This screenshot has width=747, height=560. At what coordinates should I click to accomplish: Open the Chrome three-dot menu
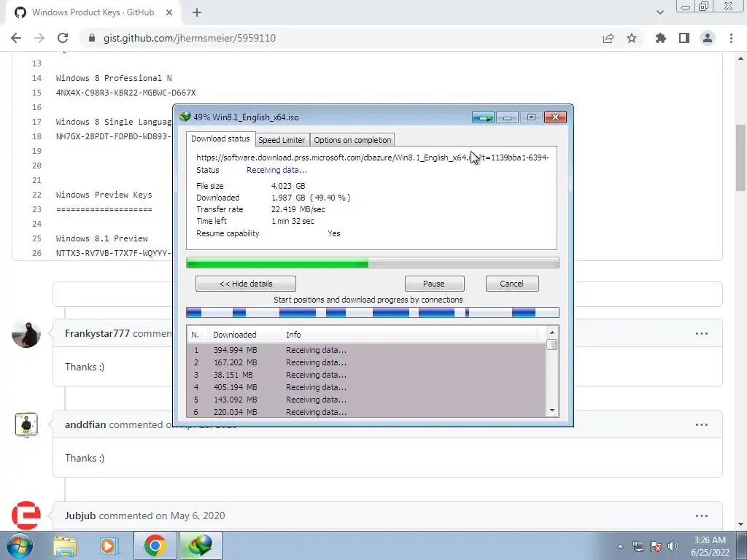(731, 38)
